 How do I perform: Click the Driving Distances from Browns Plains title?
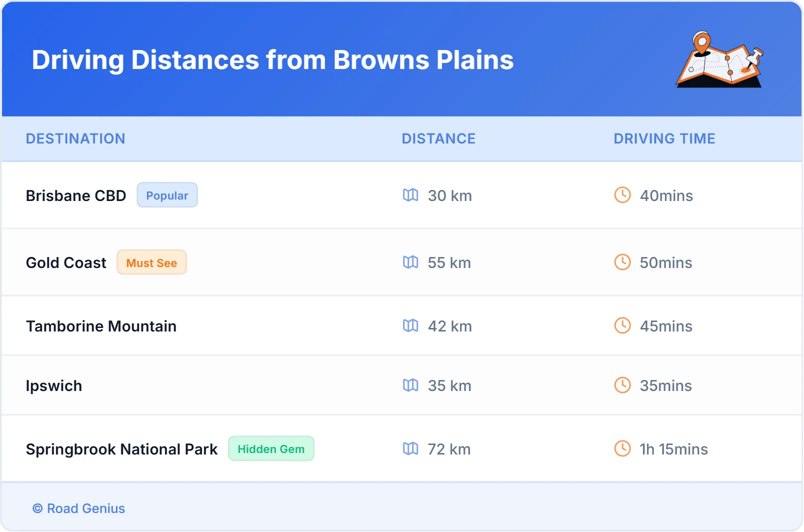[x=273, y=60]
